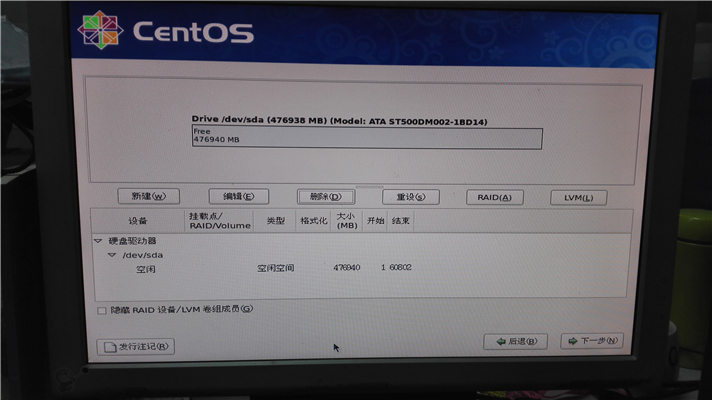712x400 pixels.
Task: Click the 编辑(E) edit button
Action: [238, 197]
